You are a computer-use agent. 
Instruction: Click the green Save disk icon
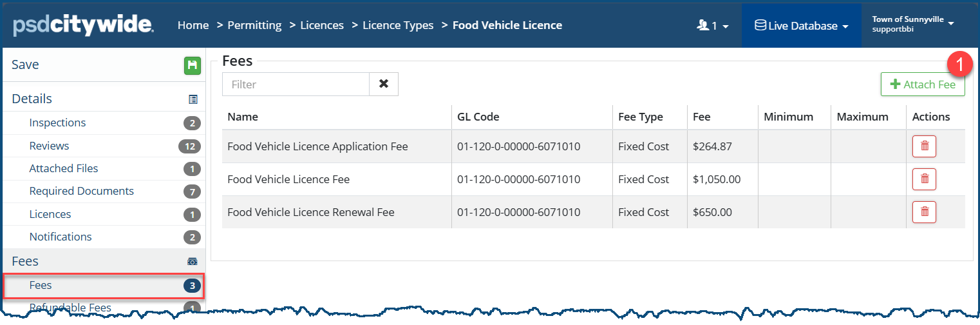(x=193, y=65)
